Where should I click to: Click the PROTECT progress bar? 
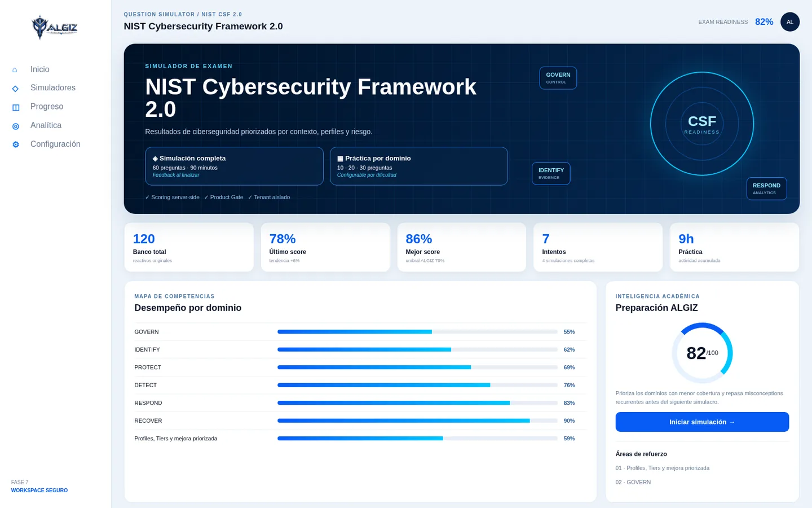[417, 367]
